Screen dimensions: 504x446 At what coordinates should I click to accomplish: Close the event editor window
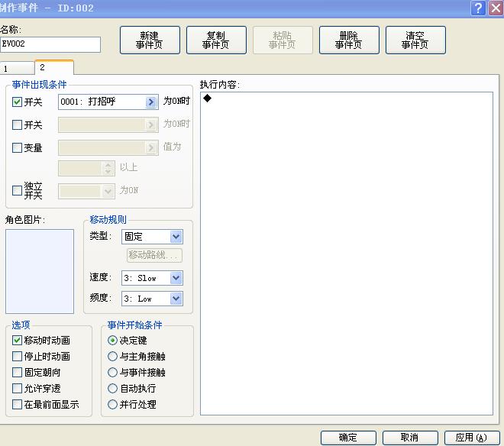(496, 8)
